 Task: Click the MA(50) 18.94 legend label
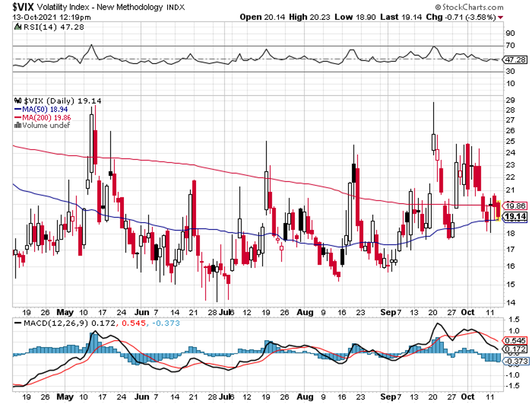(45, 109)
